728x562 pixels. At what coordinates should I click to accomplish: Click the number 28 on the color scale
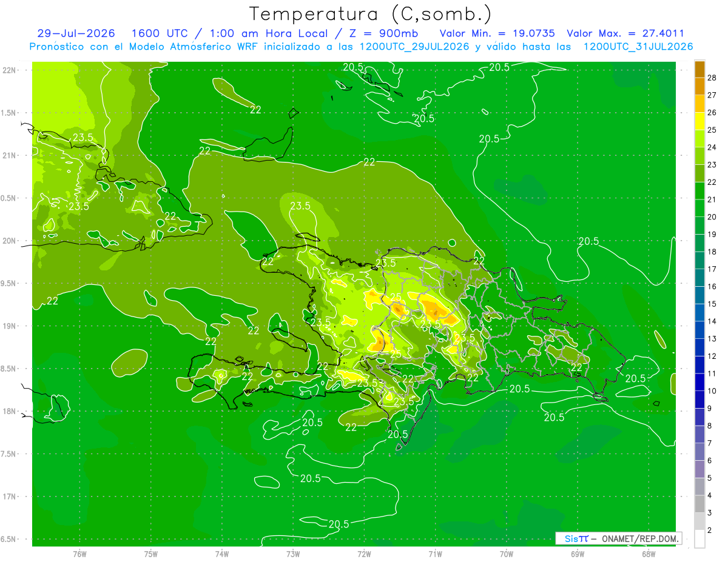click(x=712, y=78)
